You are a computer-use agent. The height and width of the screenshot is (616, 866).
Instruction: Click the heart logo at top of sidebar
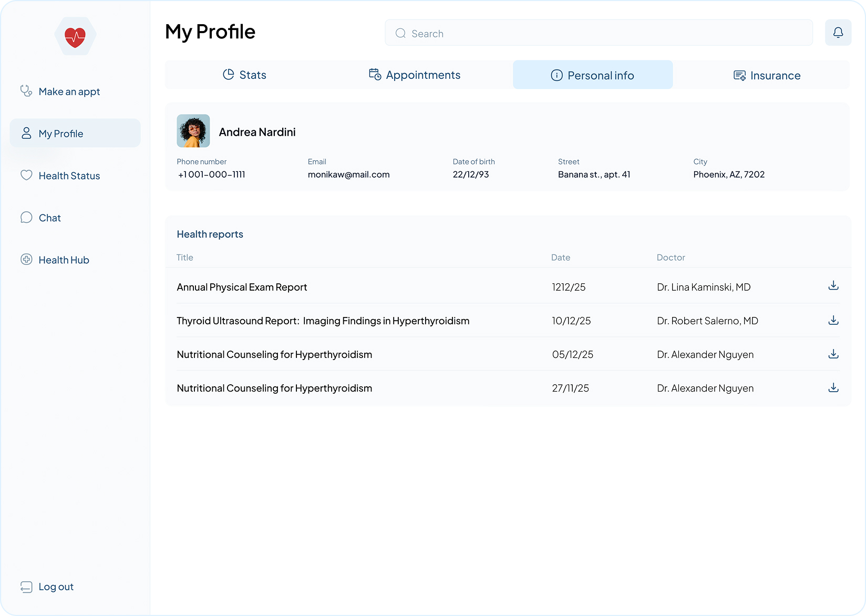[x=75, y=36]
